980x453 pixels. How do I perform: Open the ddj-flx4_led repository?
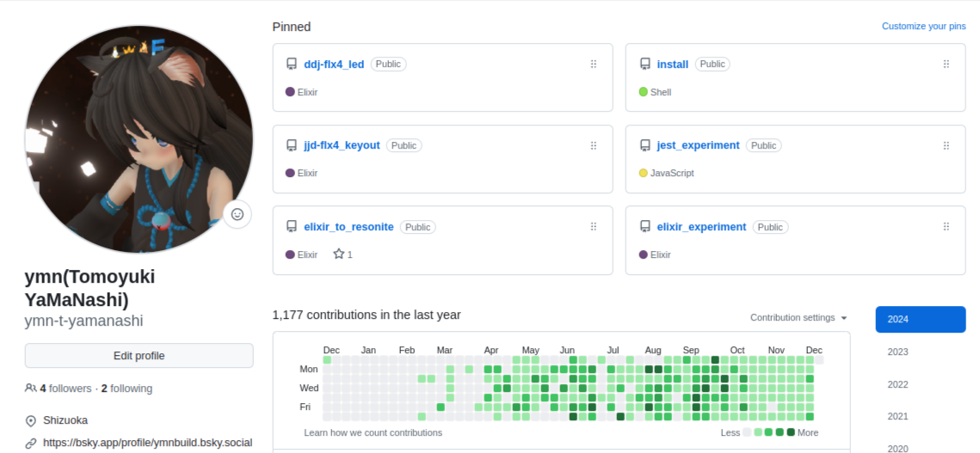[334, 64]
